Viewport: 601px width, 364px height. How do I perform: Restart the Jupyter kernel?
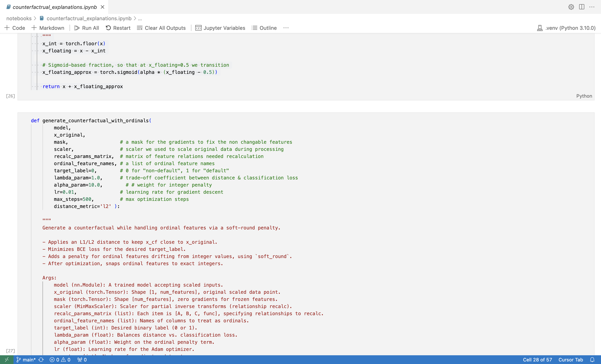coord(118,28)
